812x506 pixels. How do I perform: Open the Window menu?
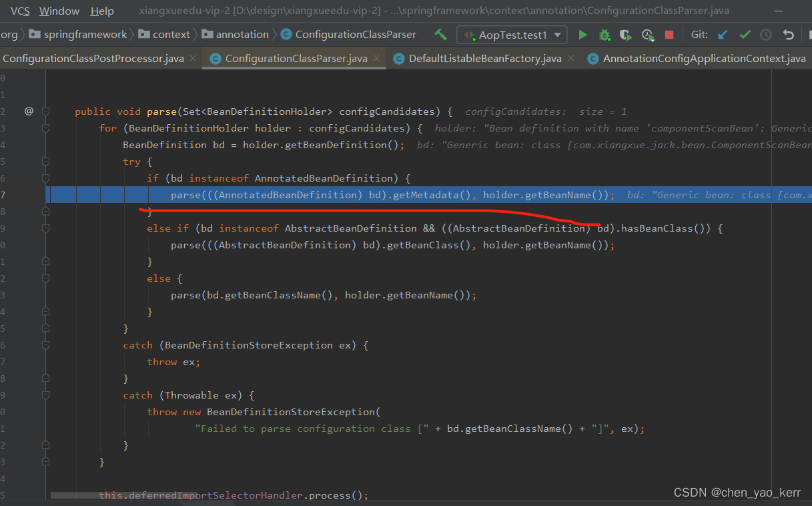tap(59, 11)
